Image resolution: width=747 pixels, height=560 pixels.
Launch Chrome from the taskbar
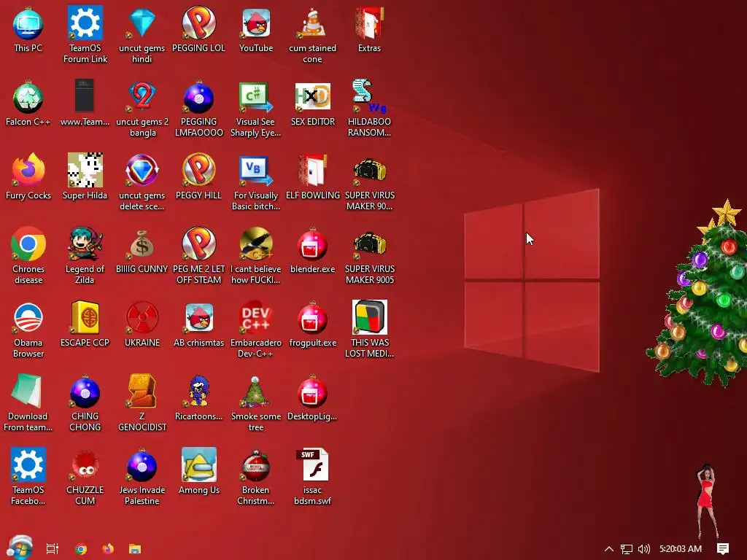click(81, 548)
